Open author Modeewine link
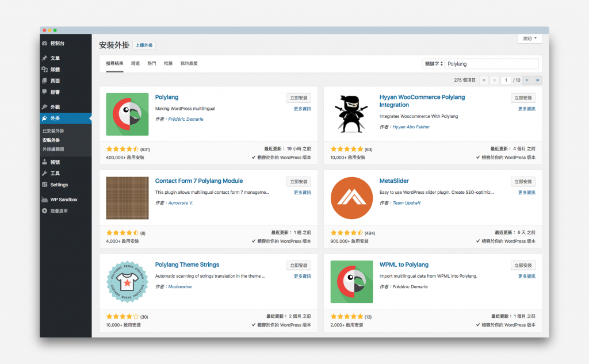 coord(180,287)
